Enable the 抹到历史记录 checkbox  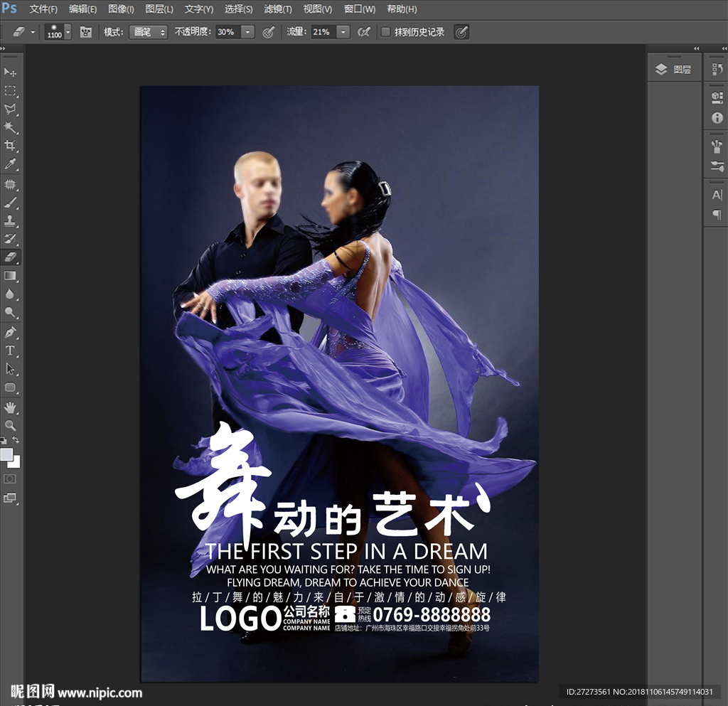385,32
